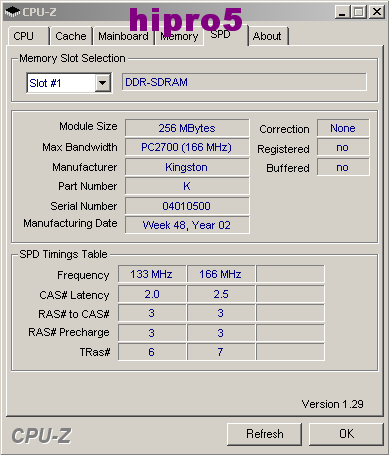The image size is (389, 455).
Task: Click the Refresh button
Action: [264, 434]
